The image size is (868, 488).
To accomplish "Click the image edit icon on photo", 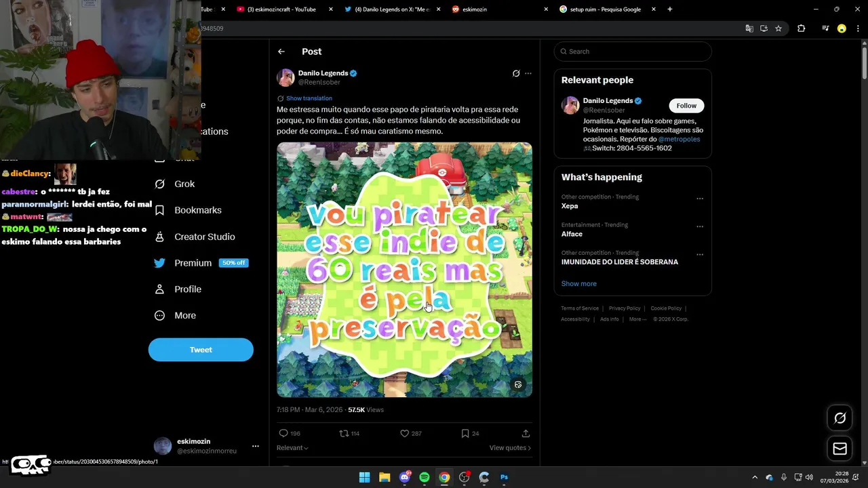I will click(x=518, y=384).
